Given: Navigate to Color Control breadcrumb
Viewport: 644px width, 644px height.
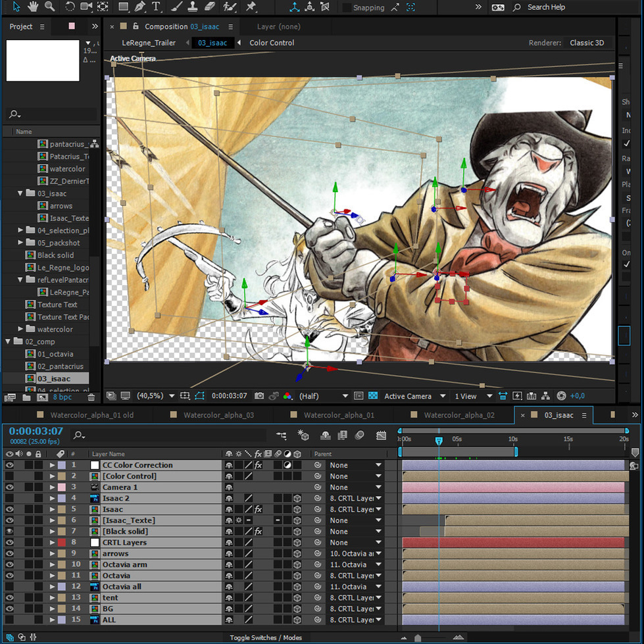Looking at the screenshot, I should [x=272, y=43].
